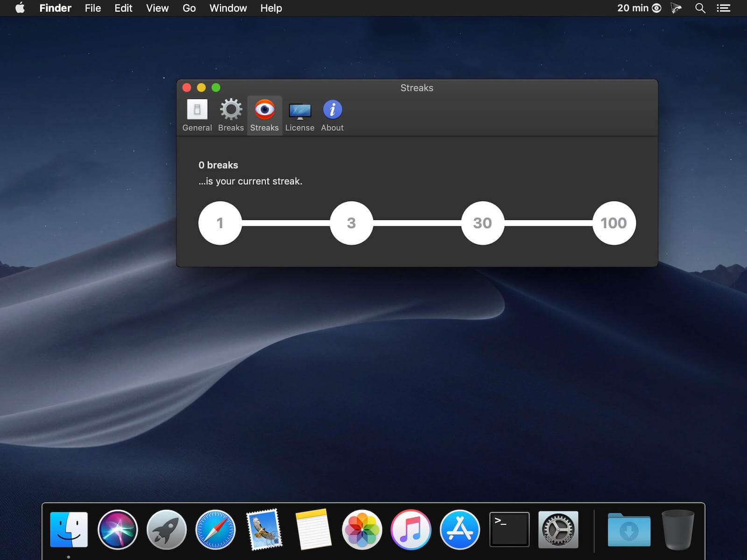
Task: Open Terminal from the Dock
Action: click(x=509, y=530)
